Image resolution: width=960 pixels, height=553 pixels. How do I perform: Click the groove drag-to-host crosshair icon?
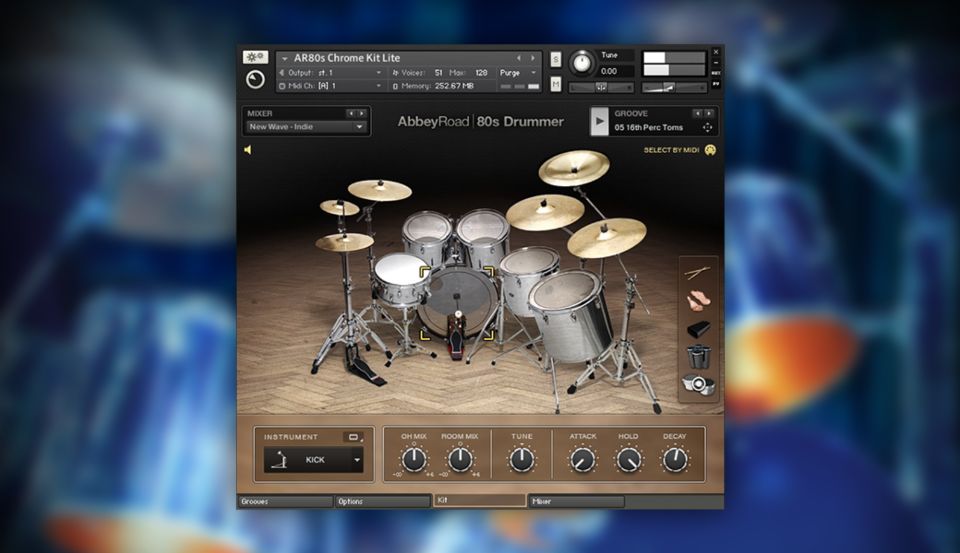point(707,127)
